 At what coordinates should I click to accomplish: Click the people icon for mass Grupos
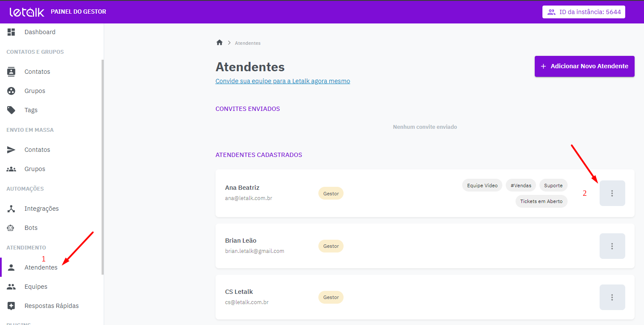[x=11, y=169]
